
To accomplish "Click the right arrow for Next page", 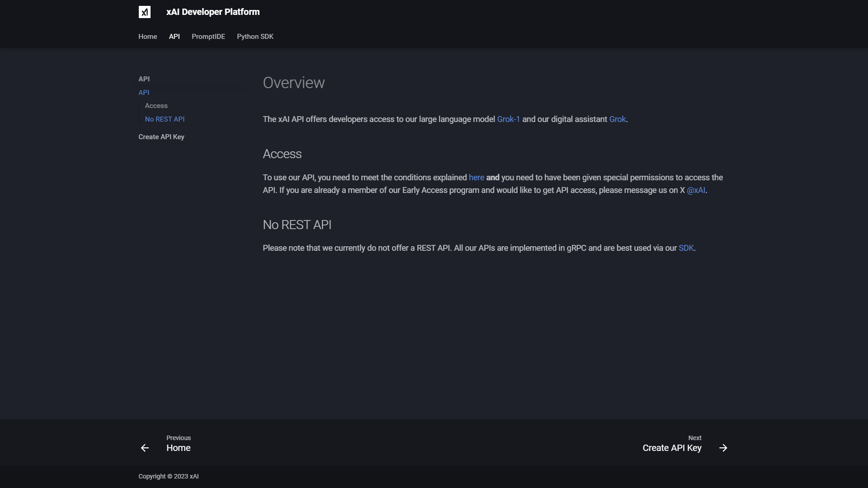I will [723, 448].
